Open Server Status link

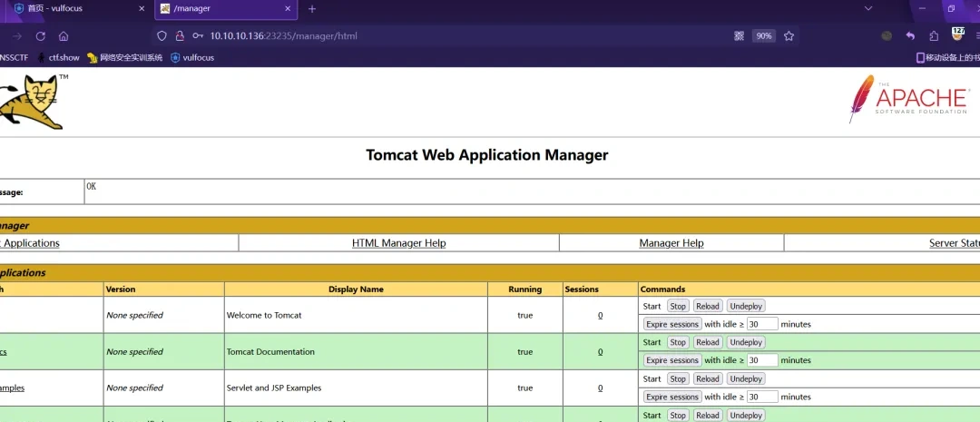pos(955,243)
